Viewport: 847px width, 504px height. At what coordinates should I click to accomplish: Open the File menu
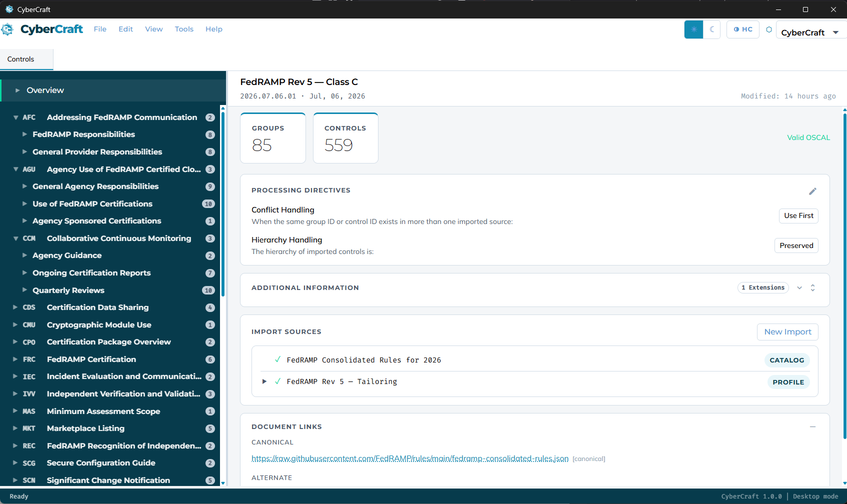click(100, 29)
